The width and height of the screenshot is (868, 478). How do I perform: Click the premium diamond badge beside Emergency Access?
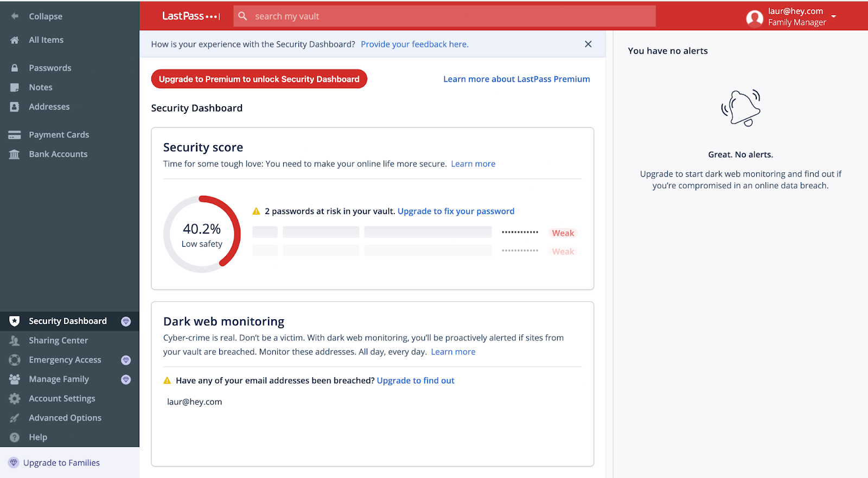point(126,360)
